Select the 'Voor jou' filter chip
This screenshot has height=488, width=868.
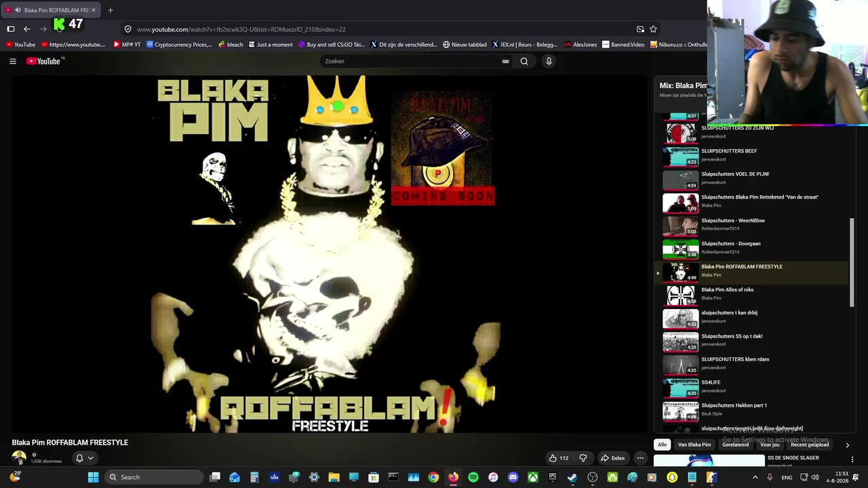tap(770, 445)
